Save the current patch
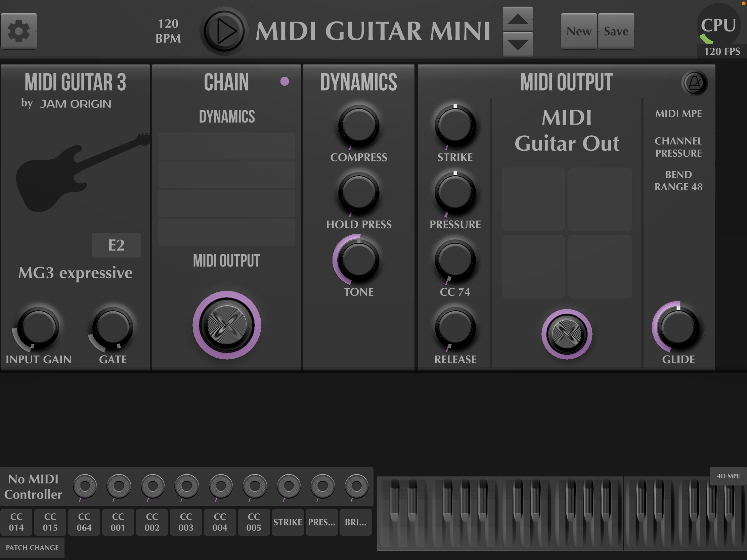This screenshot has height=560, width=747. [x=616, y=31]
